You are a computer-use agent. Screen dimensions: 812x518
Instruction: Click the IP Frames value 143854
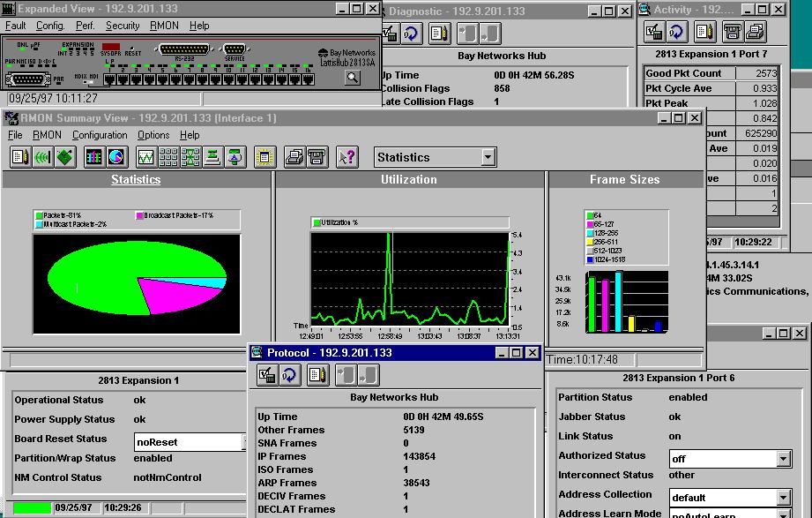pos(419,456)
